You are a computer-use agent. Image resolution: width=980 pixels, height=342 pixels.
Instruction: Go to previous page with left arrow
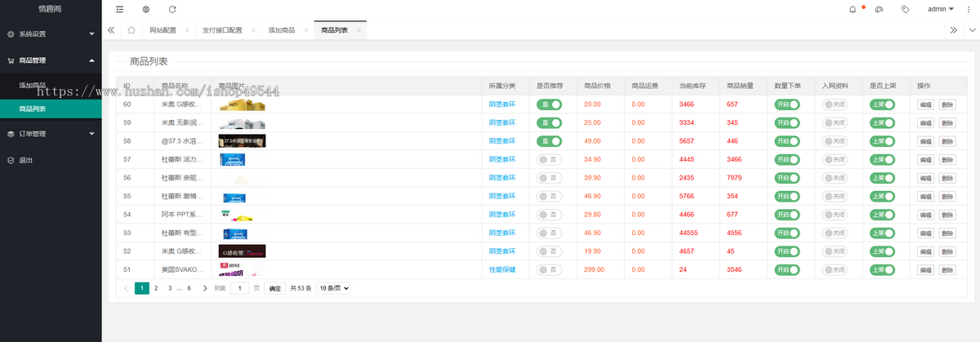pos(125,288)
